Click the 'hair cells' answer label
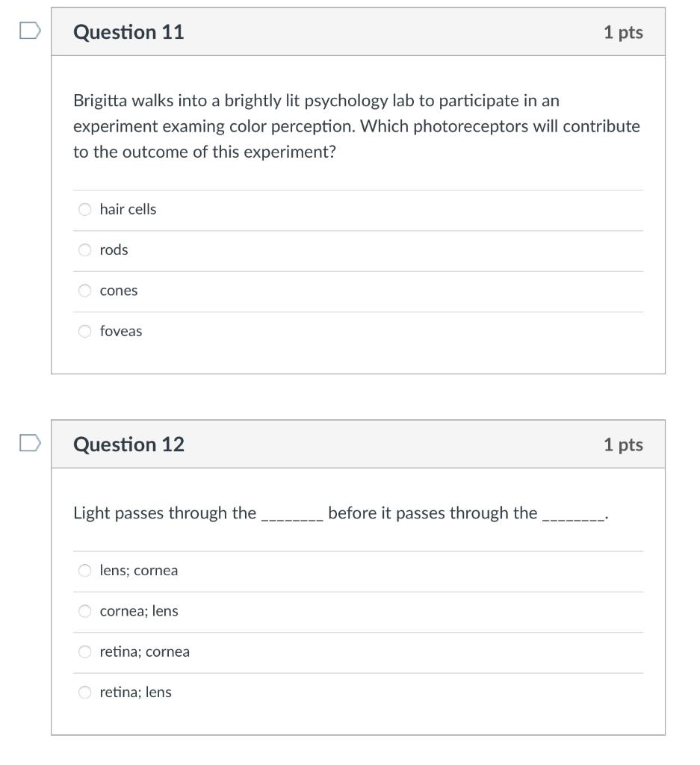This screenshot has width=700, height=765. pyautogui.click(x=128, y=209)
